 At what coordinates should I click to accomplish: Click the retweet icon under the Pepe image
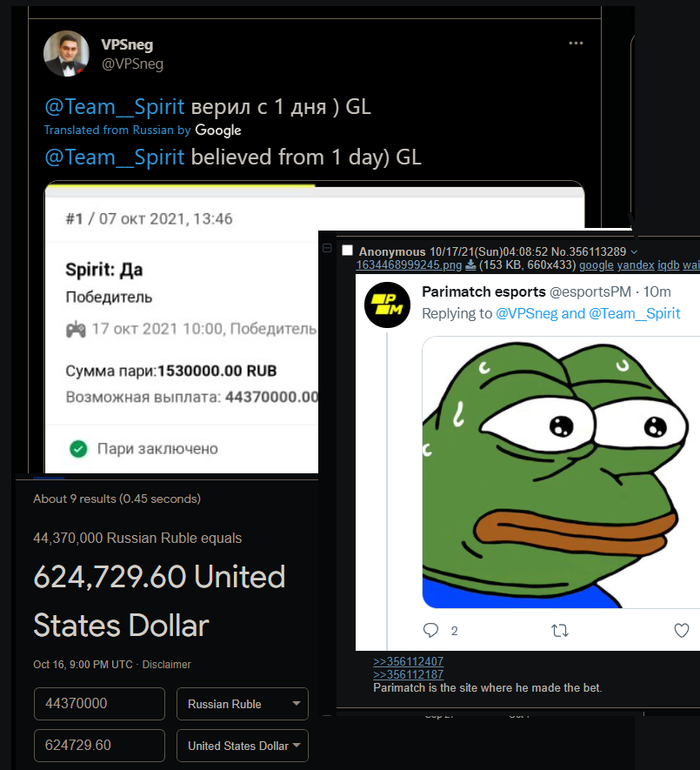561,630
